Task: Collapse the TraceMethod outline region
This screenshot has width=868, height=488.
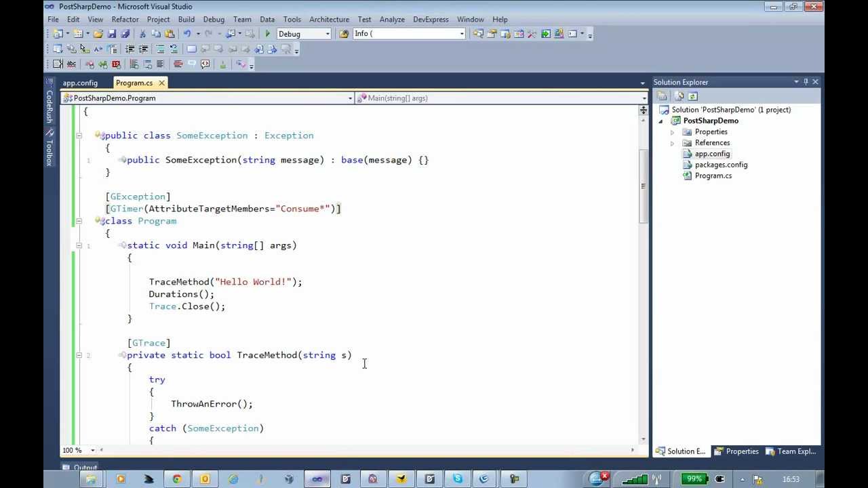Action: (x=79, y=355)
